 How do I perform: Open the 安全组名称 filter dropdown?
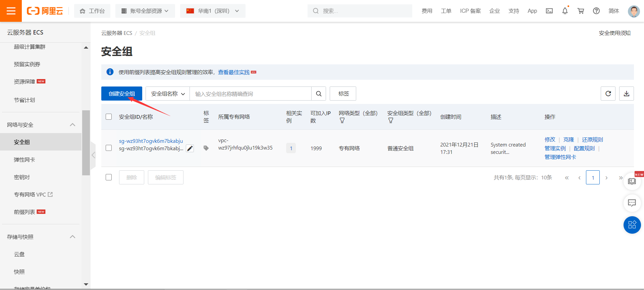coord(168,94)
